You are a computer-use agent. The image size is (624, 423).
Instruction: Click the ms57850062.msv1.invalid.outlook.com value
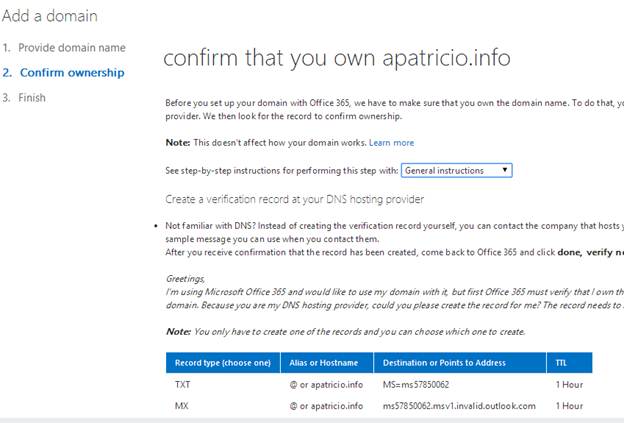(459, 406)
